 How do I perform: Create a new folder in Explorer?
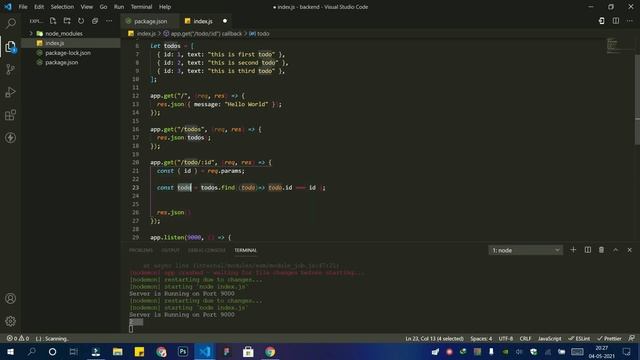[x=67, y=21]
